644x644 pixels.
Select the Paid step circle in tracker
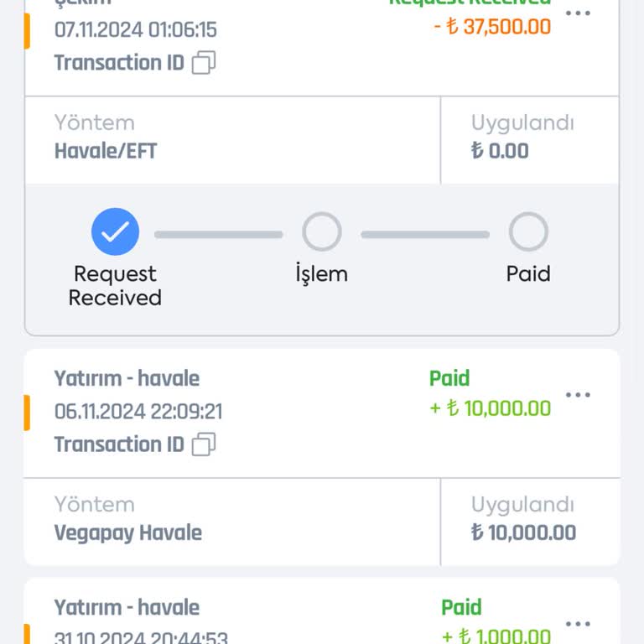tap(528, 231)
